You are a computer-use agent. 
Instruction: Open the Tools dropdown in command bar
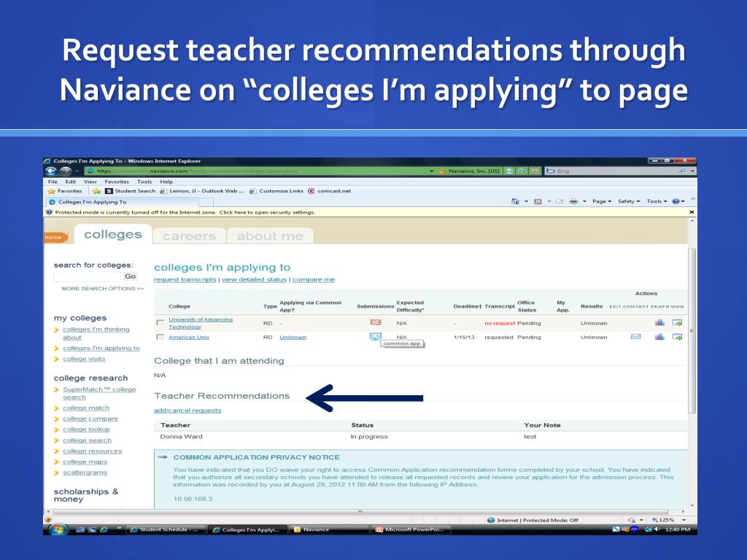657,201
